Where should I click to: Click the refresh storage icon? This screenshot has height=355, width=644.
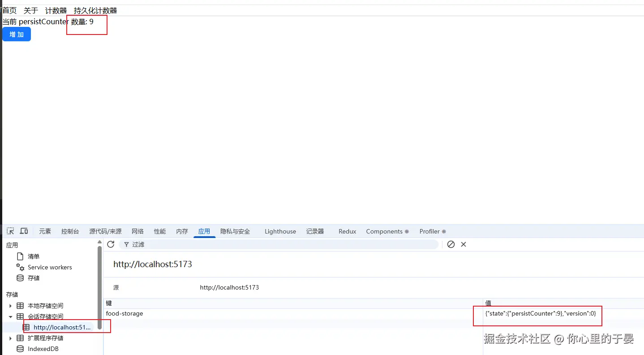[111, 244]
